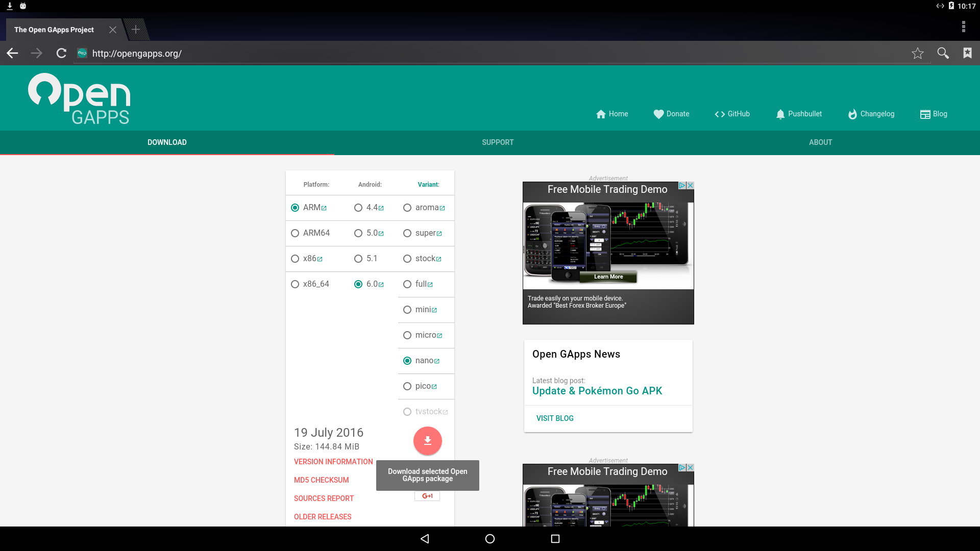
Task: Click the Pushbullet bell icon
Action: [780, 114]
